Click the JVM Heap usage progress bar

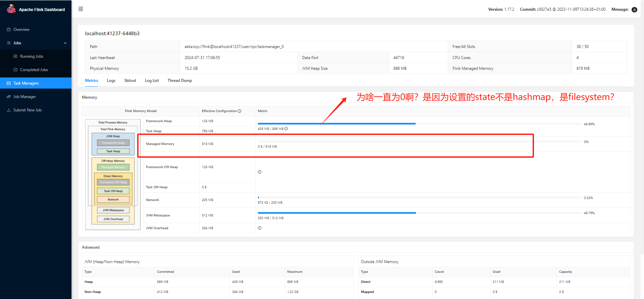point(419,124)
